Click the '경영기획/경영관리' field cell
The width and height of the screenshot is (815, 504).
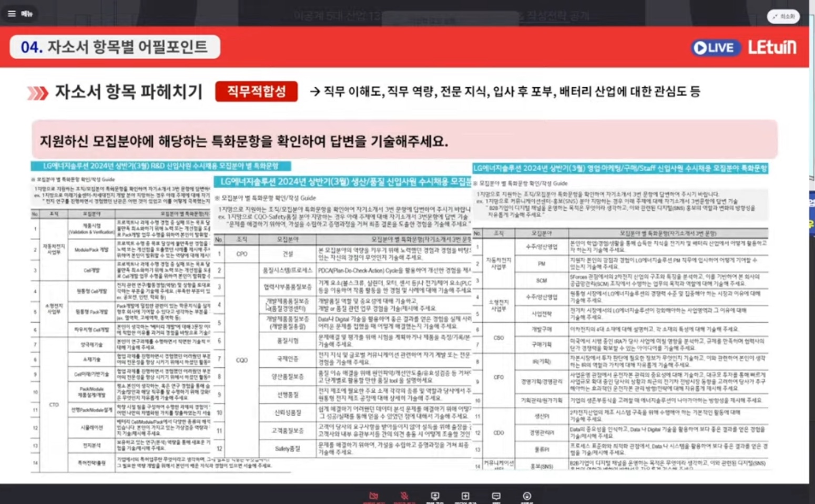point(542,382)
